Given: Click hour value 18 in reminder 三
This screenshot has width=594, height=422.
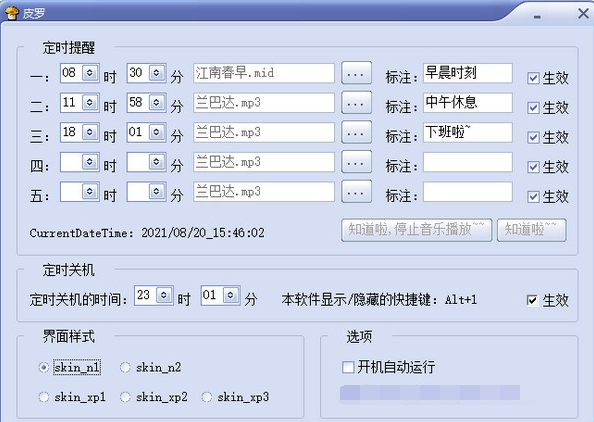Looking at the screenshot, I should click(69, 132).
